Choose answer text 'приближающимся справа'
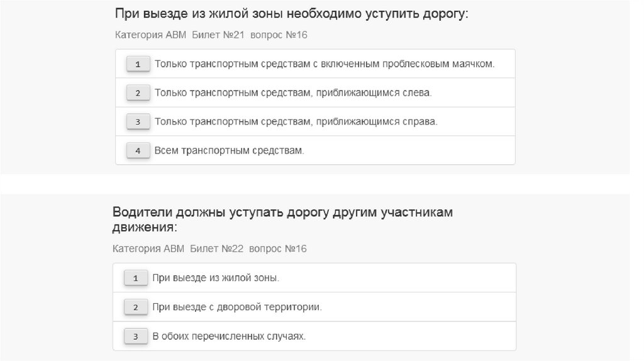Image resolution: width=644 pixels, height=361 pixels. (x=296, y=122)
